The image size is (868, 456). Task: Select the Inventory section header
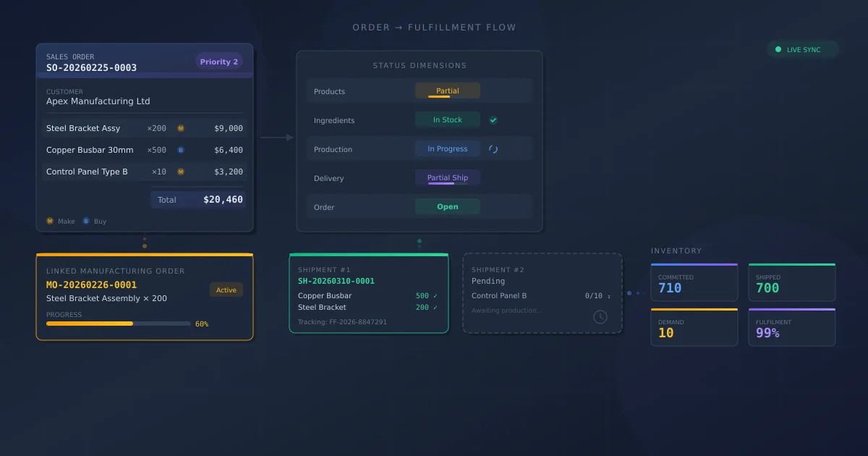[x=676, y=250]
